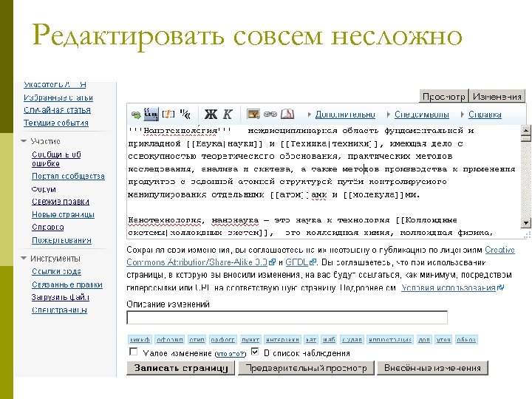Viewport: 532px width, 399px height.
Task: Open Связанные правки link
Action: [x=67, y=284]
